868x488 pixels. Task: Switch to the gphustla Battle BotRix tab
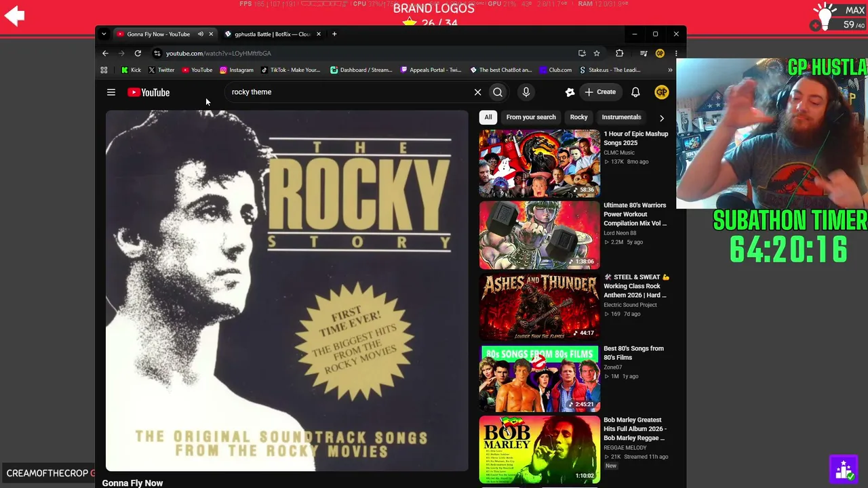click(x=273, y=34)
